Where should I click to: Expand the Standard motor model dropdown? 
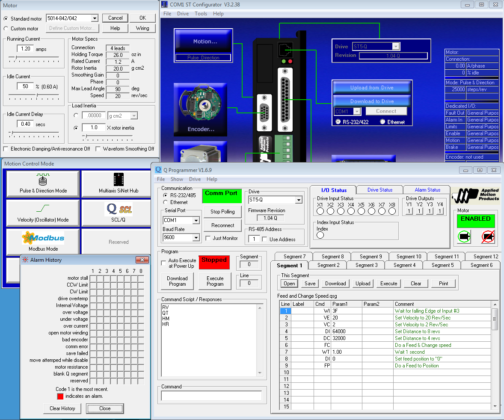pyautogui.click(x=95, y=18)
